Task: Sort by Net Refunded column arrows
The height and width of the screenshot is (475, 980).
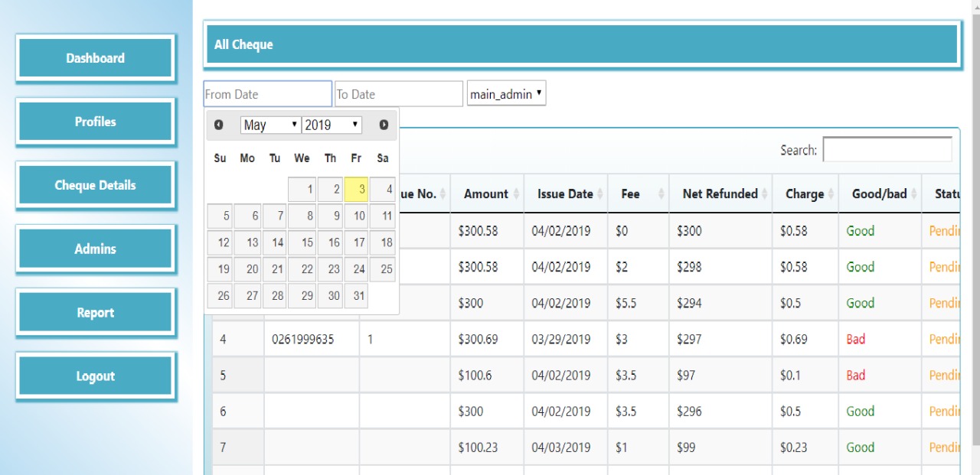Action: 766,194
